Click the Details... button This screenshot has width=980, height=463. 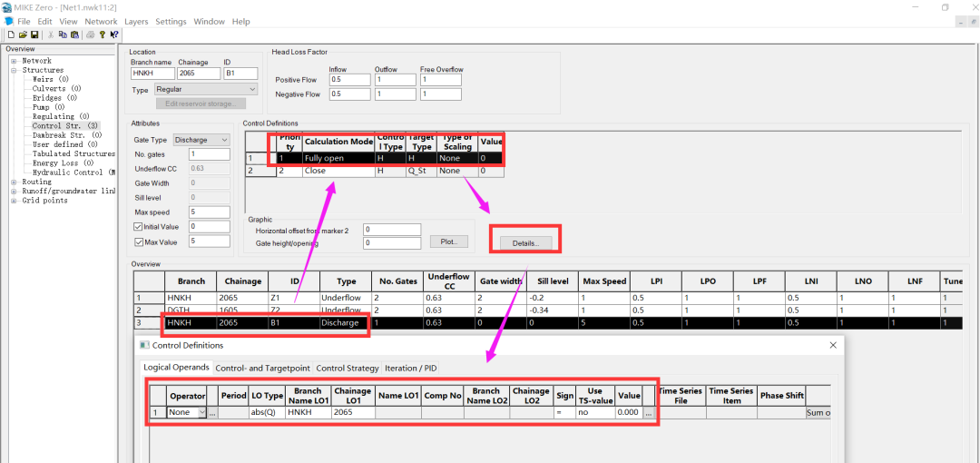524,242
